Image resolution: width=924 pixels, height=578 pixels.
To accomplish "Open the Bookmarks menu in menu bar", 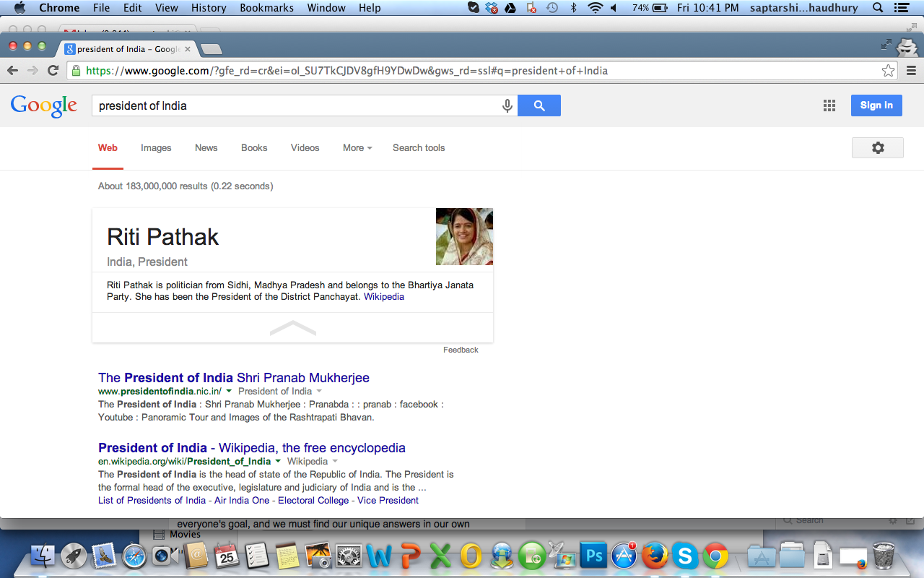I will click(267, 8).
